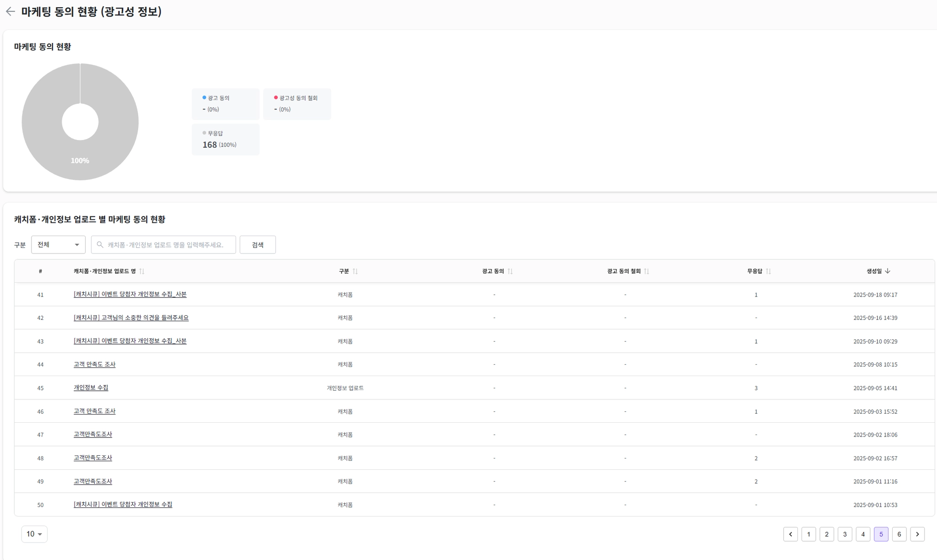This screenshot has height=560, width=937.
Task: Open link 고객님의 소중한 의견을 들려주세요
Action: [x=131, y=318]
